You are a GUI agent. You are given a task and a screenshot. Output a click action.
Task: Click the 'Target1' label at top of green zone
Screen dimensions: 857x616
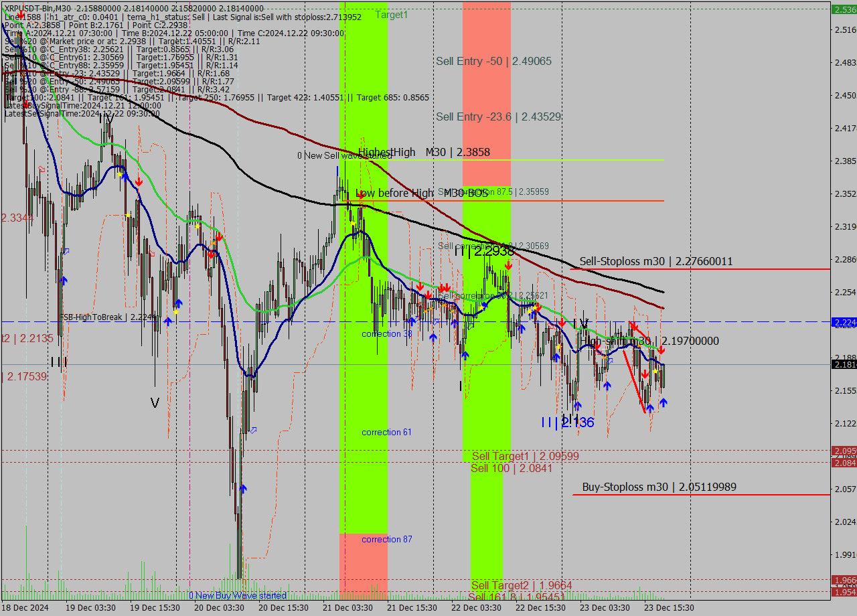[x=392, y=15]
